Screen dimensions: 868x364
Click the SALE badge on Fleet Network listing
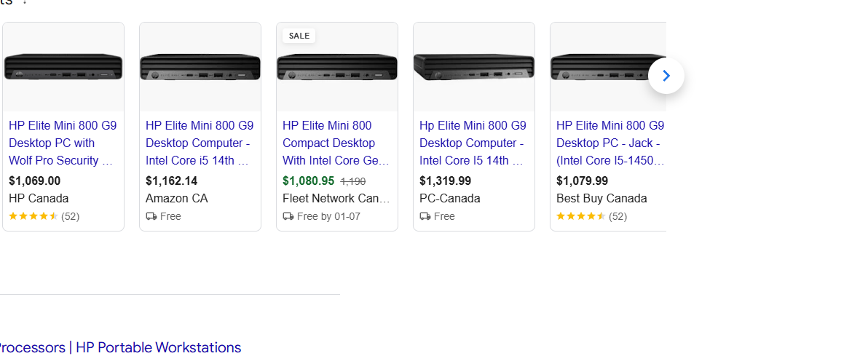[299, 36]
